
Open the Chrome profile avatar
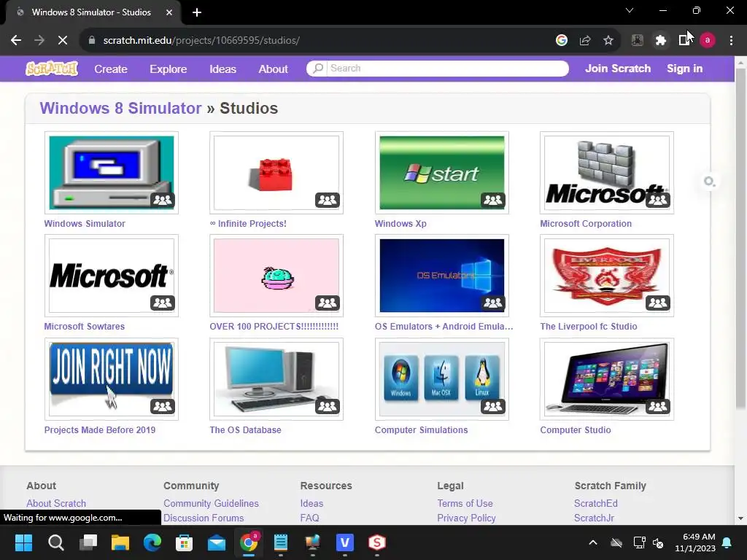tap(708, 41)
